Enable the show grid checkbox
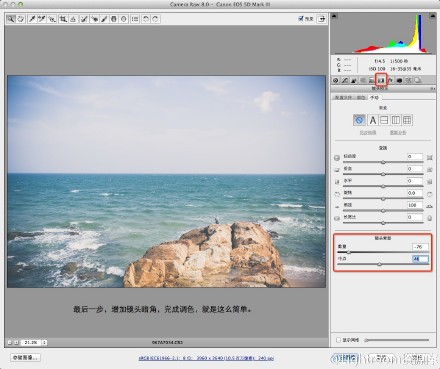Screen dimensions: 440x369 [x=338, y=340]
